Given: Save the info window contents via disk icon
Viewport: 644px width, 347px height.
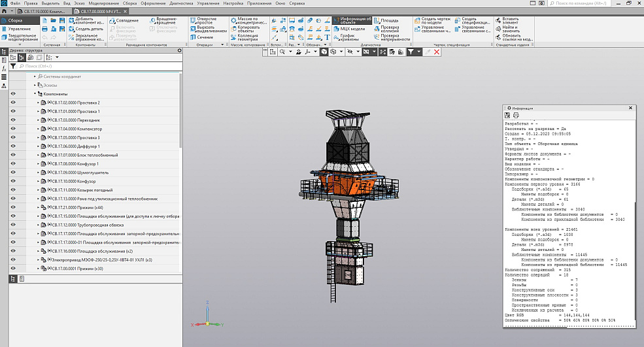Looking at the screenshot, I should [507, 115].
